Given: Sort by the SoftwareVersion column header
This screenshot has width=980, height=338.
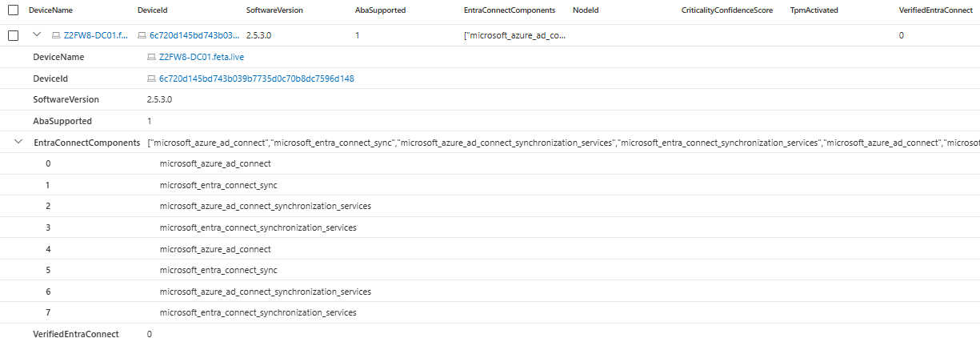Looking at the screenshot, I should [274, 10].
